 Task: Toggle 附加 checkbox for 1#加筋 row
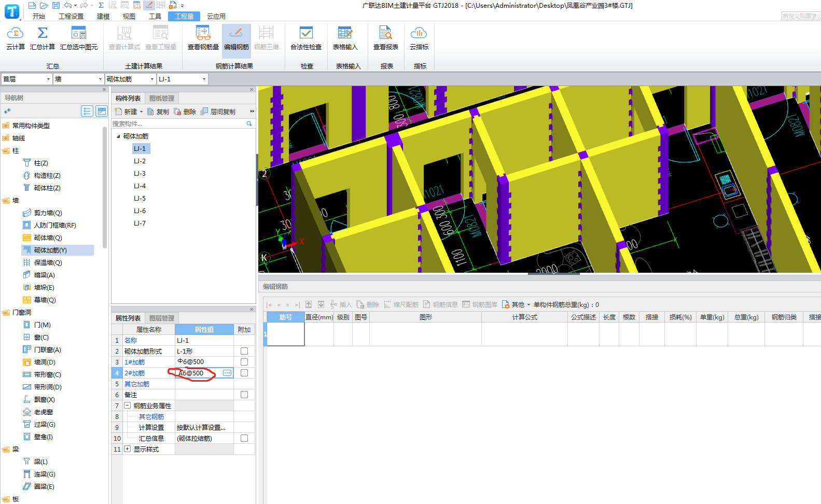coord(244,362)
